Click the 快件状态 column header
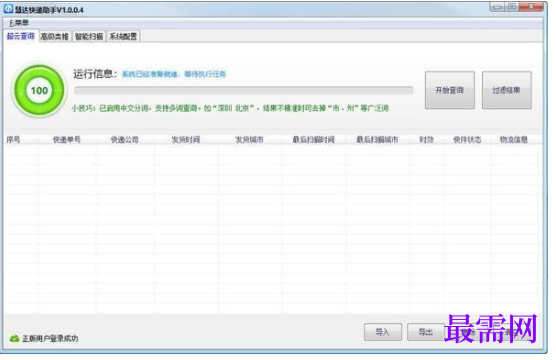The height and width of the screenshot is (360, 556). (x=467, y=139)
